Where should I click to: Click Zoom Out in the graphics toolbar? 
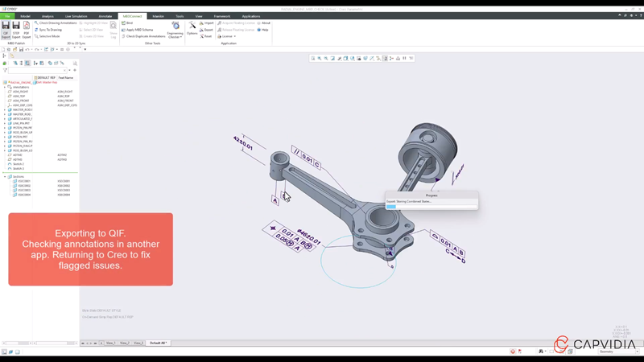click(x=326, y=58)
